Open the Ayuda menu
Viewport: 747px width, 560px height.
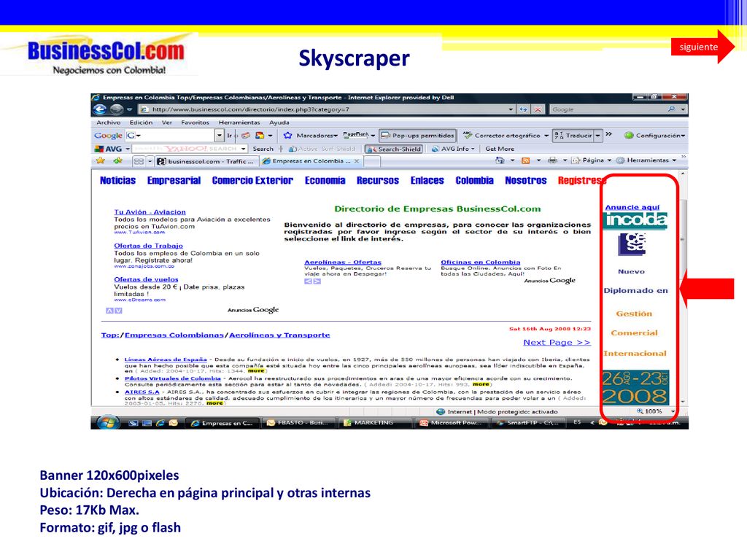279,122
